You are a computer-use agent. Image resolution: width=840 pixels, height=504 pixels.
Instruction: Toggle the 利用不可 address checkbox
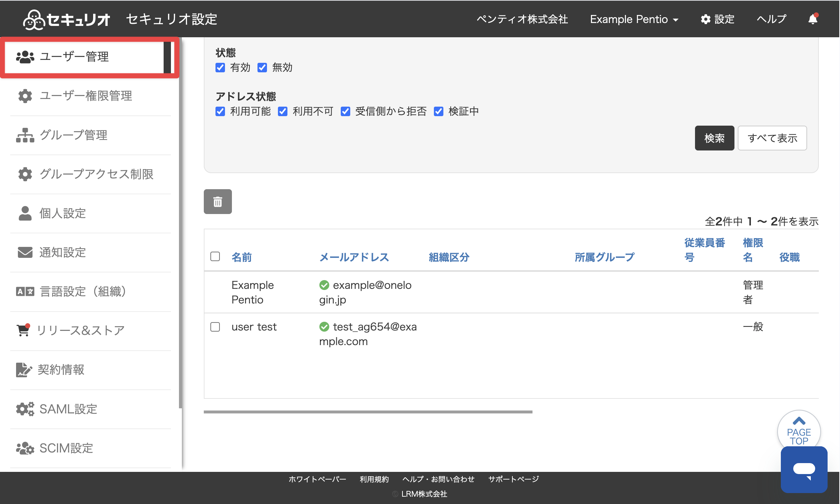(283, 111)
